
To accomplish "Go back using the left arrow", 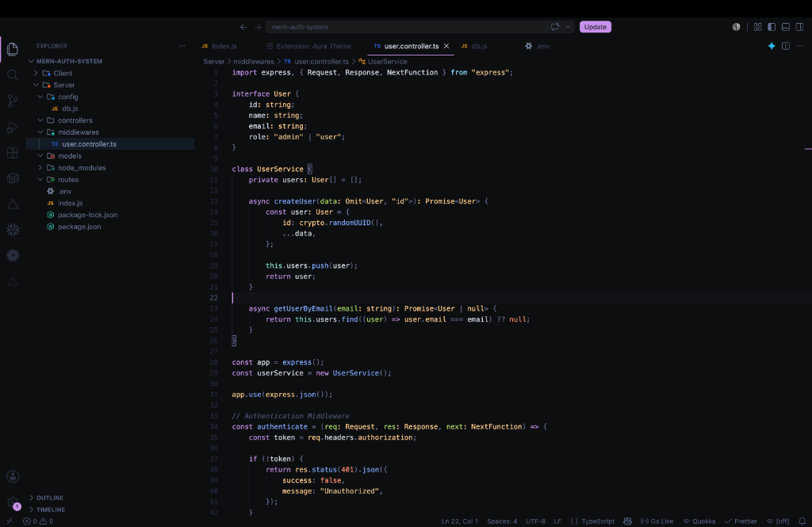I will (243, 27).
